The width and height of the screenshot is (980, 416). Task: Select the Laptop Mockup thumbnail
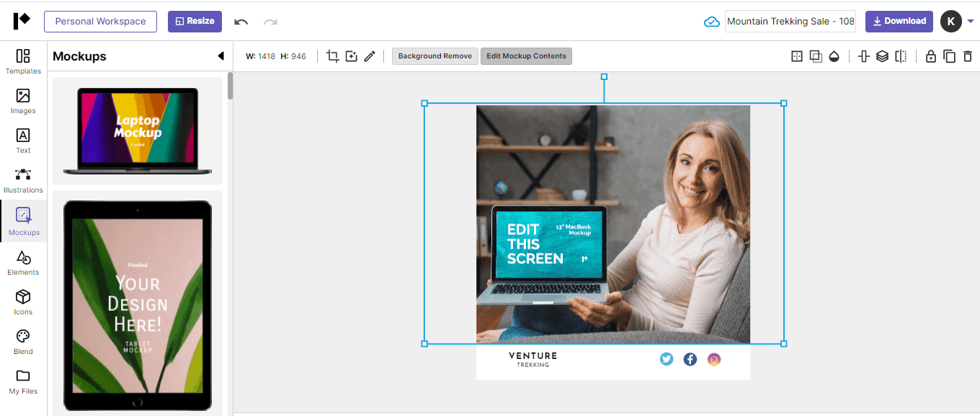137,130
